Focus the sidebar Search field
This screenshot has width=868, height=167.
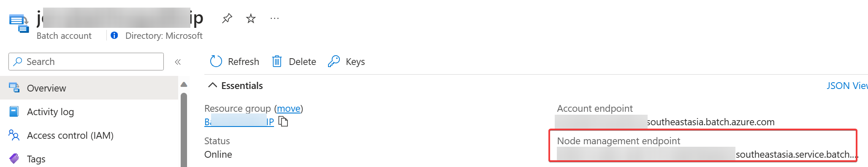(x=86, y=62)
